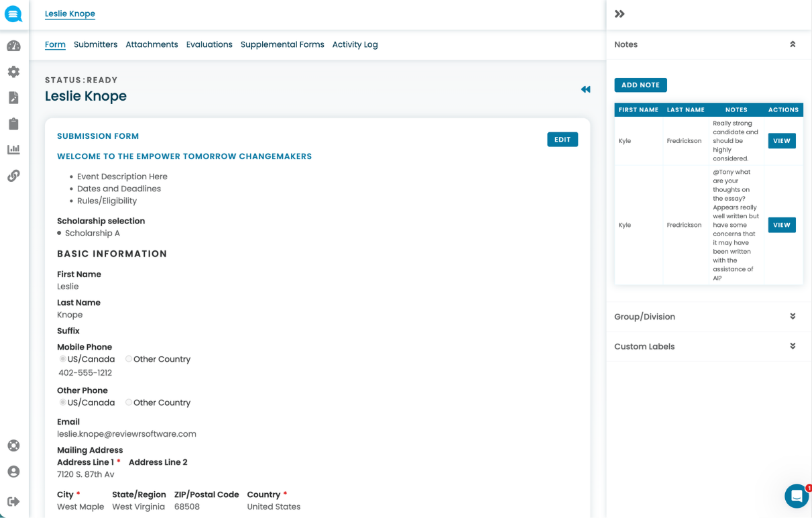The image size is (812, 518).
Task: Click the West Virginia state value
Action: click(x=138, y=507)
